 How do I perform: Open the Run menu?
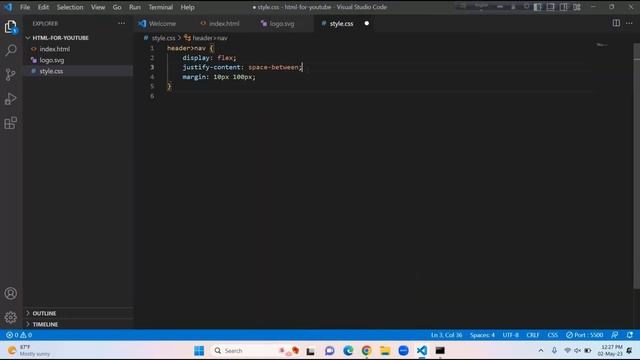click(135, 7)
